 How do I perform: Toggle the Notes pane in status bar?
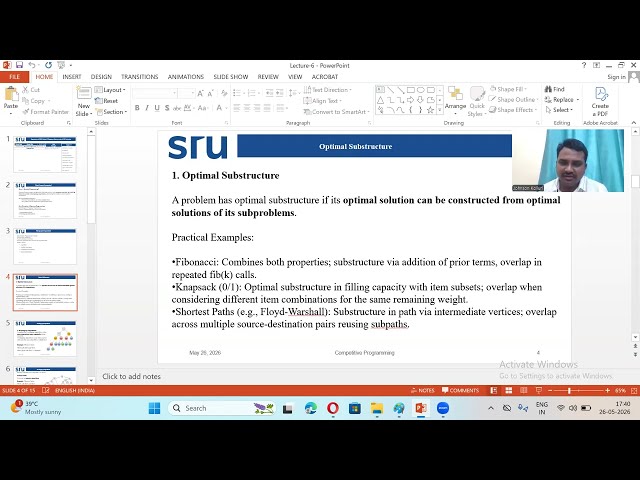(423, 391)
